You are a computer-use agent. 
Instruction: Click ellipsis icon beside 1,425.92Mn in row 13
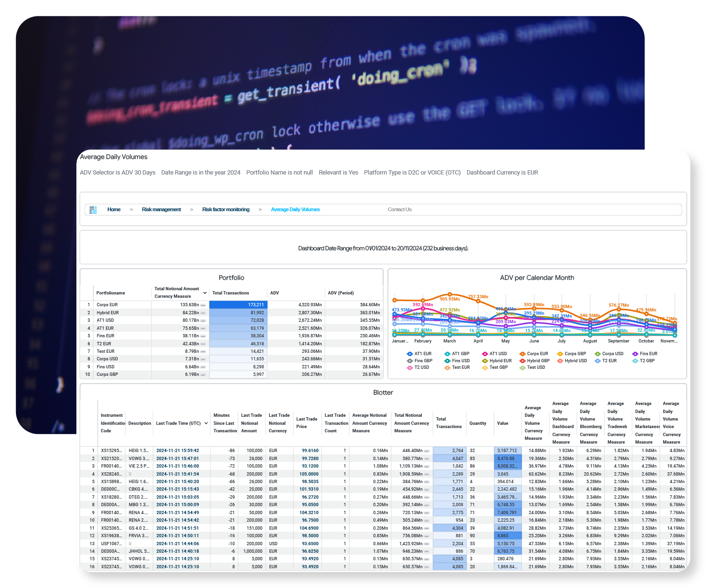[x=426, y=544]
